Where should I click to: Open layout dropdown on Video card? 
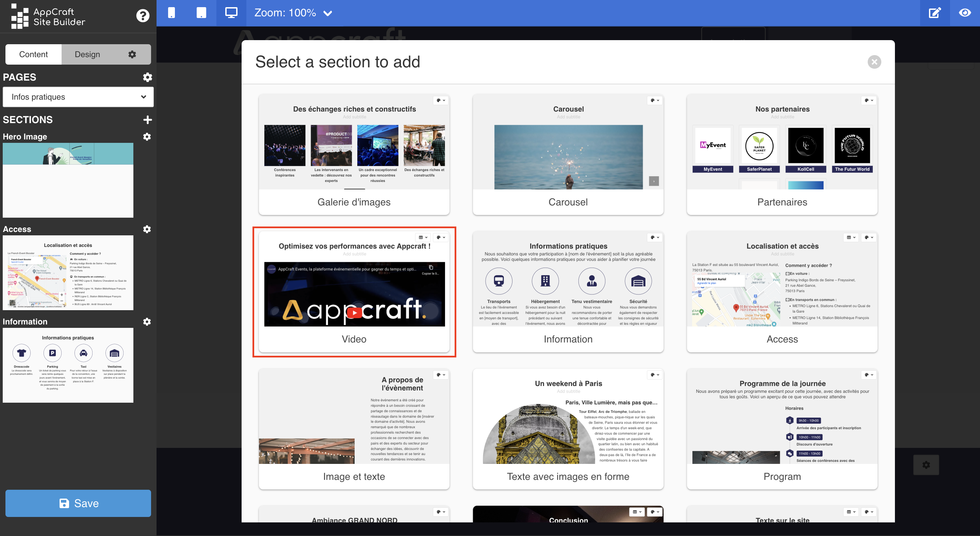pos(423,237)
